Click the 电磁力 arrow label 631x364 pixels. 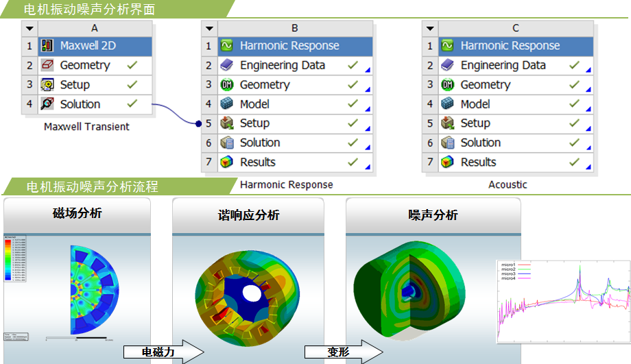tap(158, 352)
